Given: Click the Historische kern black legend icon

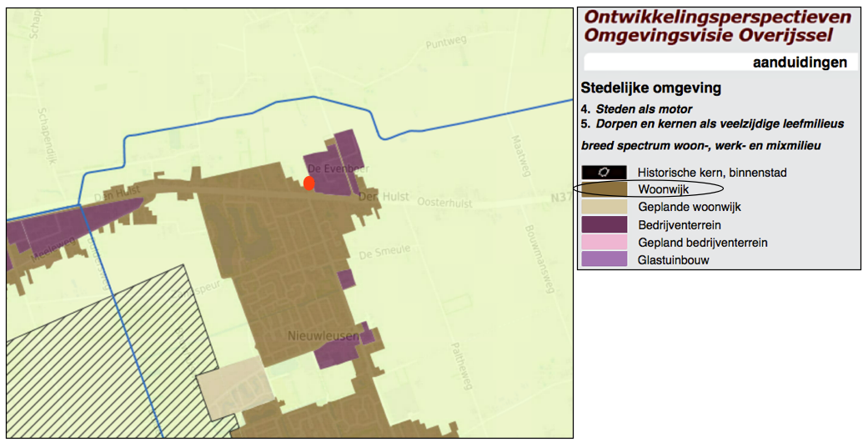Looking at the screenshot, I should [x=604, y=173].
